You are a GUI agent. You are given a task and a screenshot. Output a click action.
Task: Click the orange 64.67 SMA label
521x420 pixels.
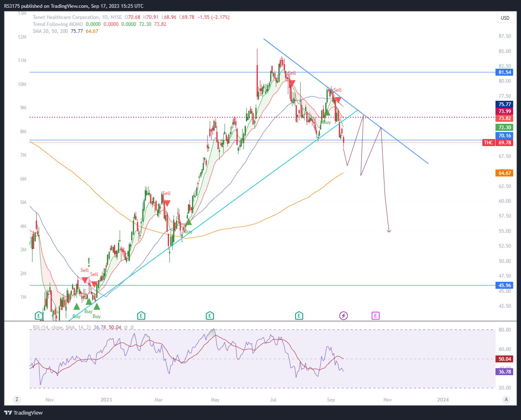tap(505, 173)
